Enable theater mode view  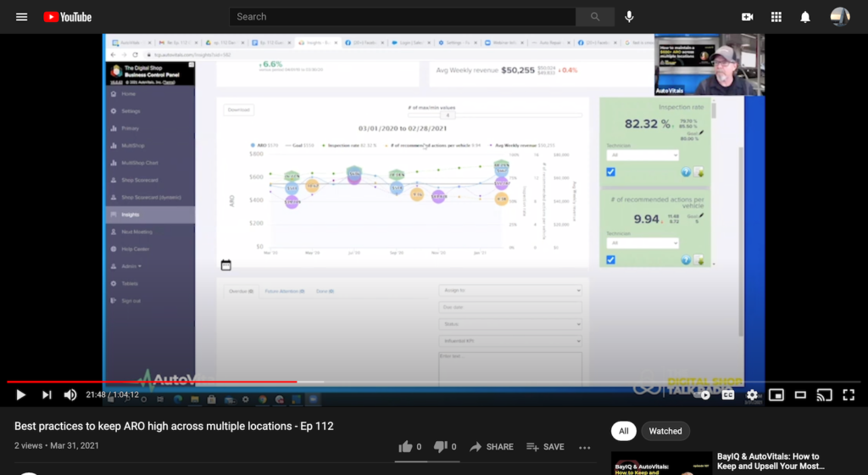tap(800, 394)
